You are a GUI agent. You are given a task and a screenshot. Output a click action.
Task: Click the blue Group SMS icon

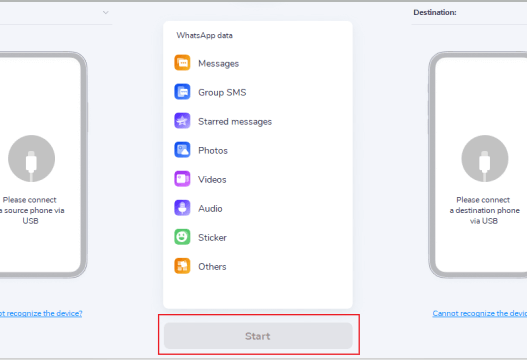point(182,92)
